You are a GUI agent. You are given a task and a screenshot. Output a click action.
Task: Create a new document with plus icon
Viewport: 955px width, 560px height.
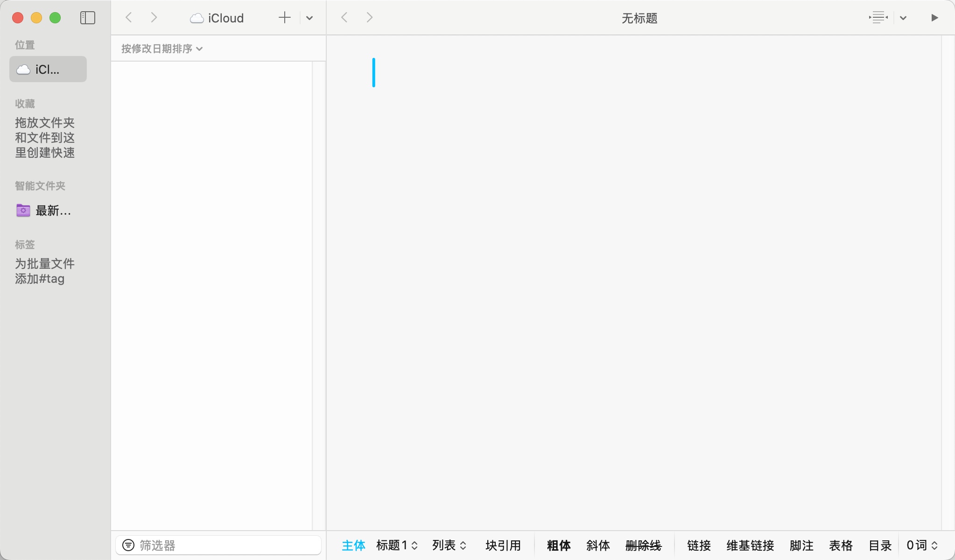(x=284, y=18)
